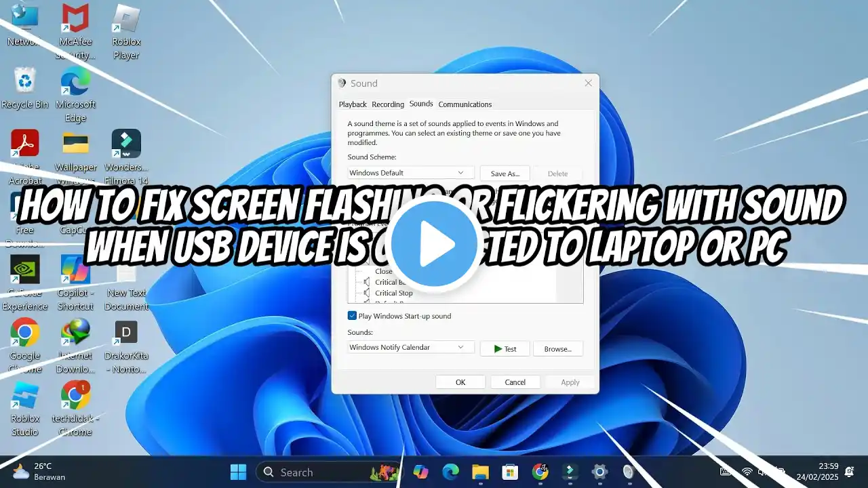868x488 pixels.
Task: Open the Internet Download Manager desktop shortcut
Action: (x=75, y=346)
